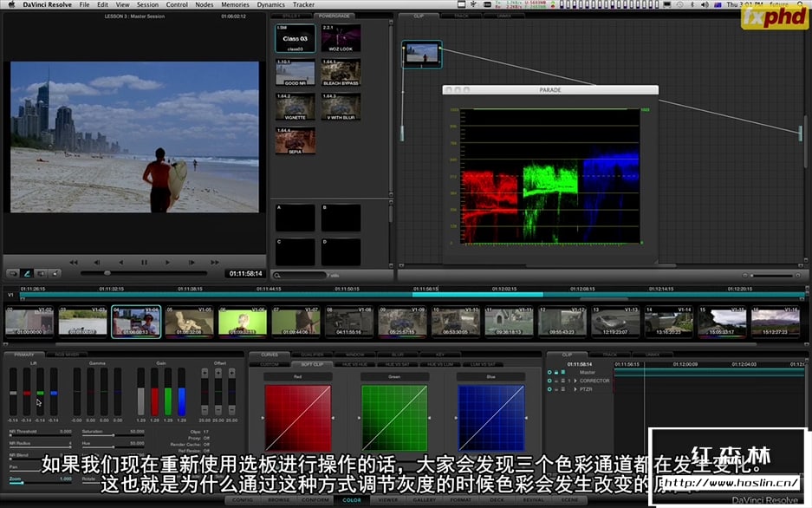The width and height of the screenshot is (812, 508).
Task: Decrease the first Offset value with minus
Action: tap(205, 410)
